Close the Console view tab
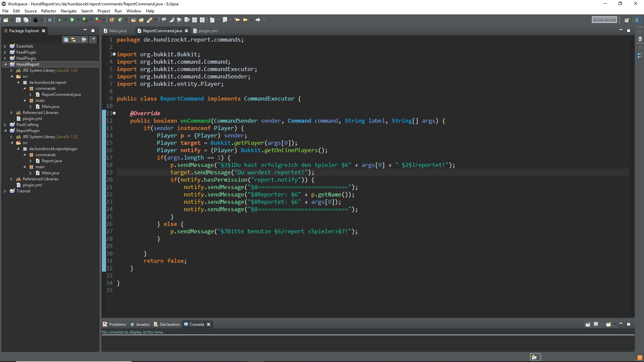The image size is (644, 362). [209, 324]
